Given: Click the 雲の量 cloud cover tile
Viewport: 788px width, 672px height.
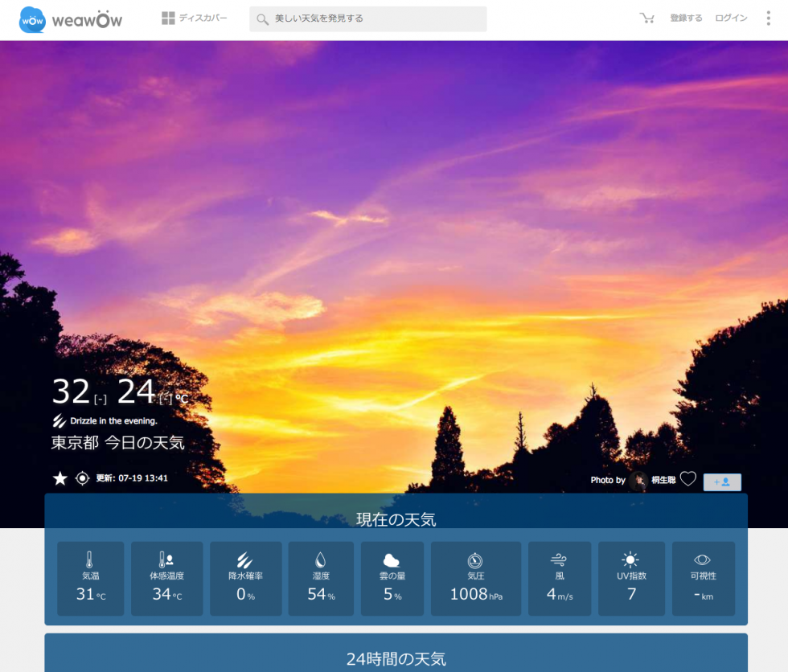Looking at the screenshot, I should pyautogui.click(x=392, y=578).
